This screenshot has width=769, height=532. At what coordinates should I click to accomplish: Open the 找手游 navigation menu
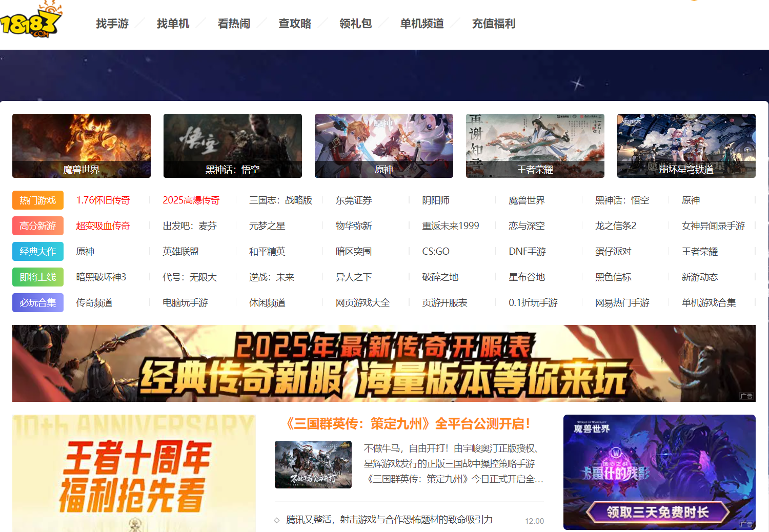coord(112,24)
